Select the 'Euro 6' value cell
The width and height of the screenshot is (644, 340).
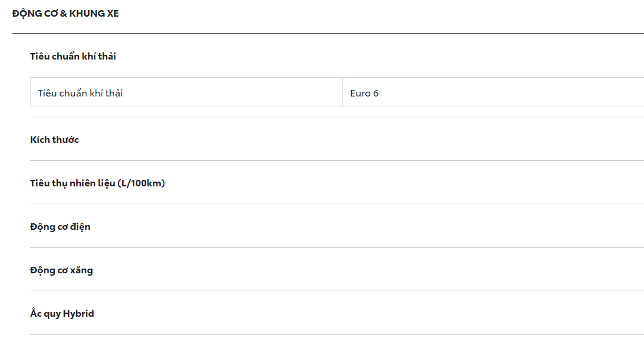364,93
